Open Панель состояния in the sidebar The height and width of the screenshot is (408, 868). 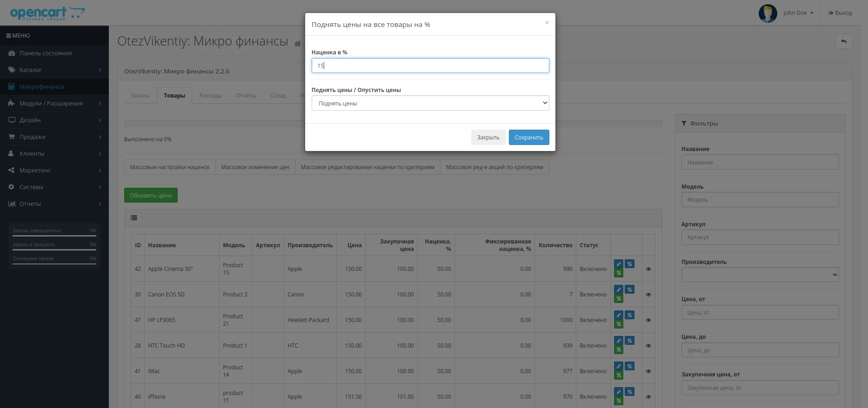(54, 53)
